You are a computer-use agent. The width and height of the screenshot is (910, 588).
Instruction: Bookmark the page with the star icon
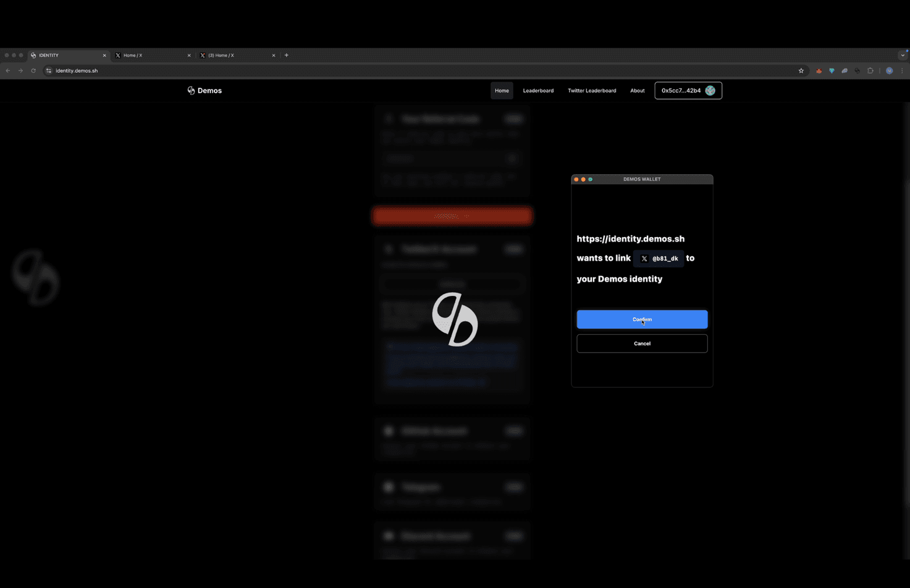coord(801,70)
